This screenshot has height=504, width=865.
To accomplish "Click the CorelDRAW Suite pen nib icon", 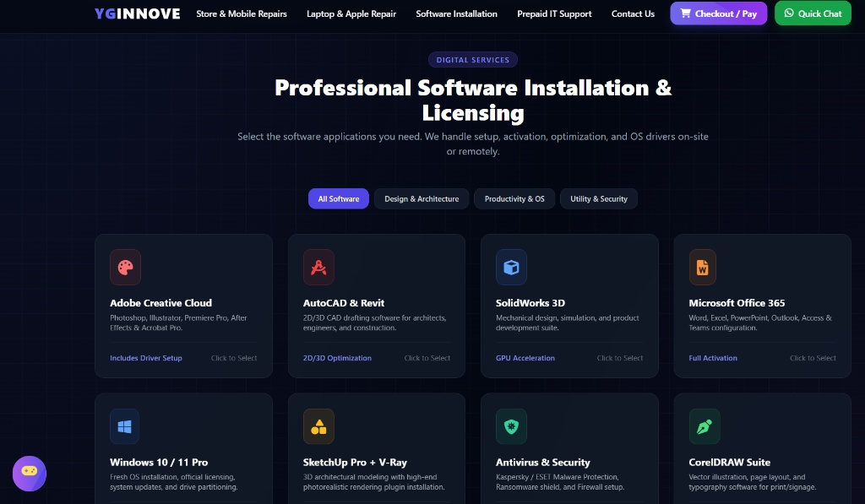I will coord(705,426).
